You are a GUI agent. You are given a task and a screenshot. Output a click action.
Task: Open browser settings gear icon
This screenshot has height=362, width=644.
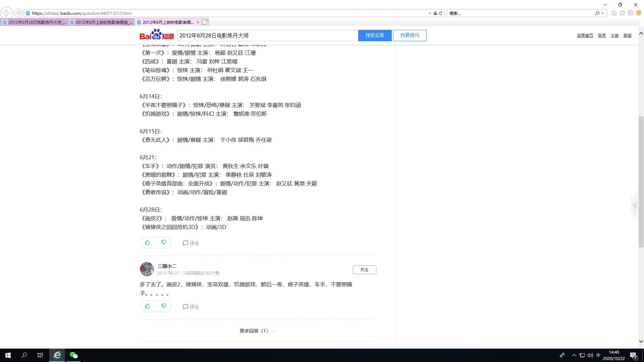pos(631,13)
